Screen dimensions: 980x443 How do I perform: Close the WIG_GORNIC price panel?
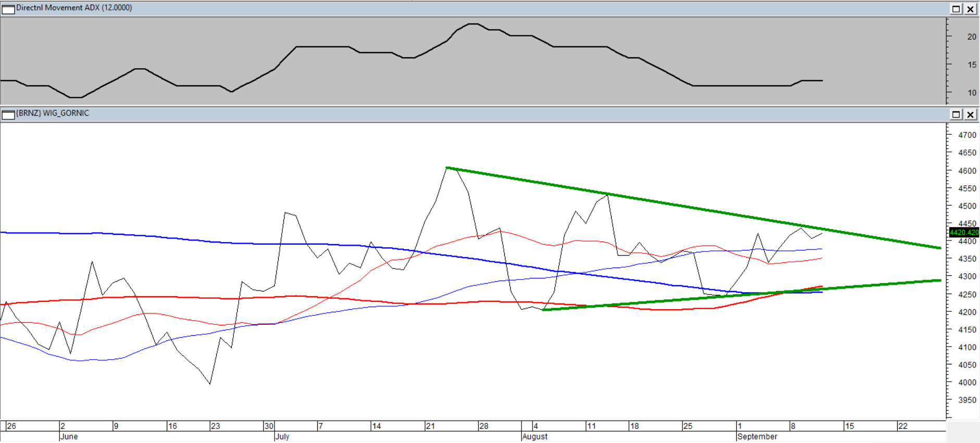point(971,115)
